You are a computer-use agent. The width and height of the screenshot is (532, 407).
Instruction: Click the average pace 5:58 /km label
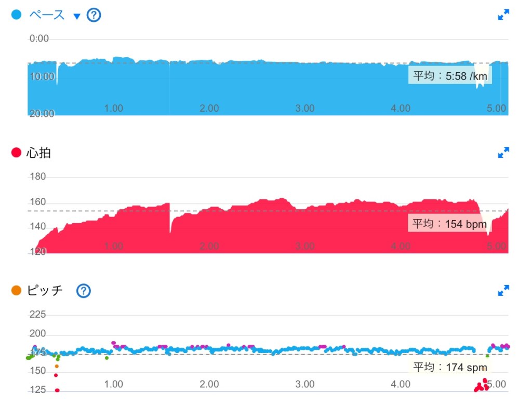point(450,76)
